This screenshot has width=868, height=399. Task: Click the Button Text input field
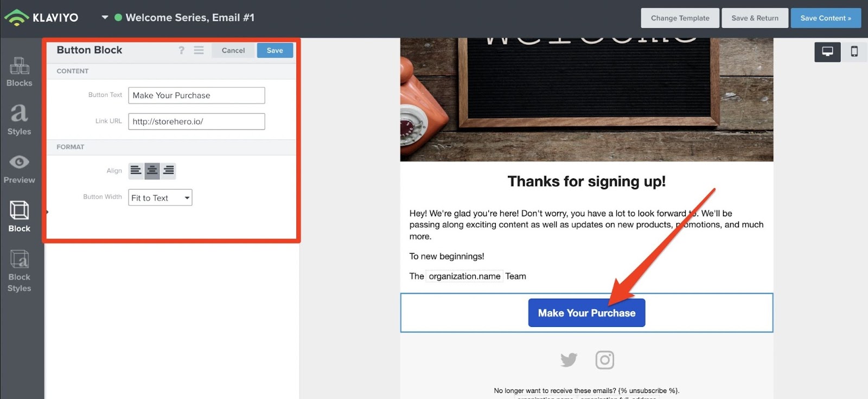196,95
